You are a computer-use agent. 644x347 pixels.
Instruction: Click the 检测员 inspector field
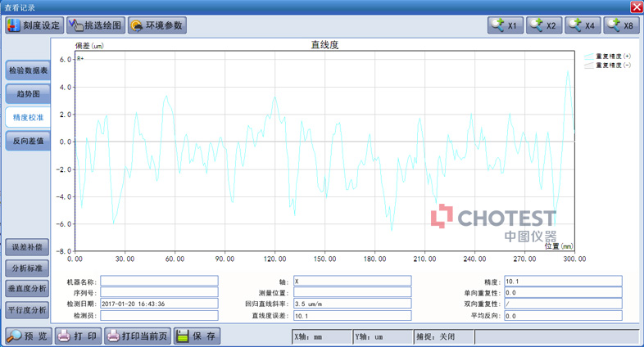point(159,315)
